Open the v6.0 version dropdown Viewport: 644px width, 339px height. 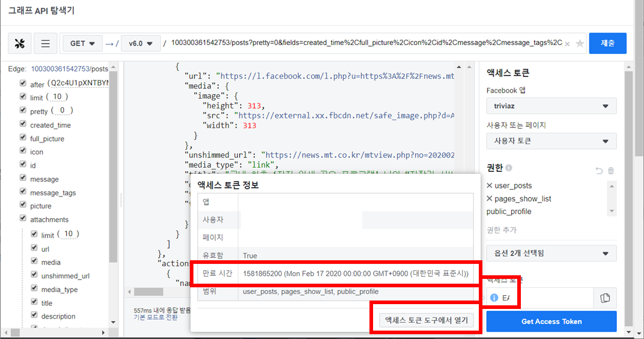pos(141,43)
